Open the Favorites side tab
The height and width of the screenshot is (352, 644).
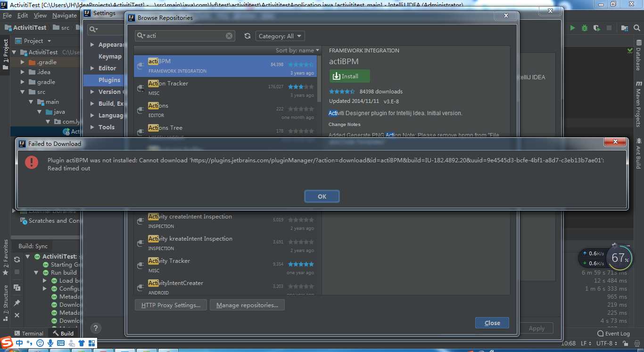point(6,257)
